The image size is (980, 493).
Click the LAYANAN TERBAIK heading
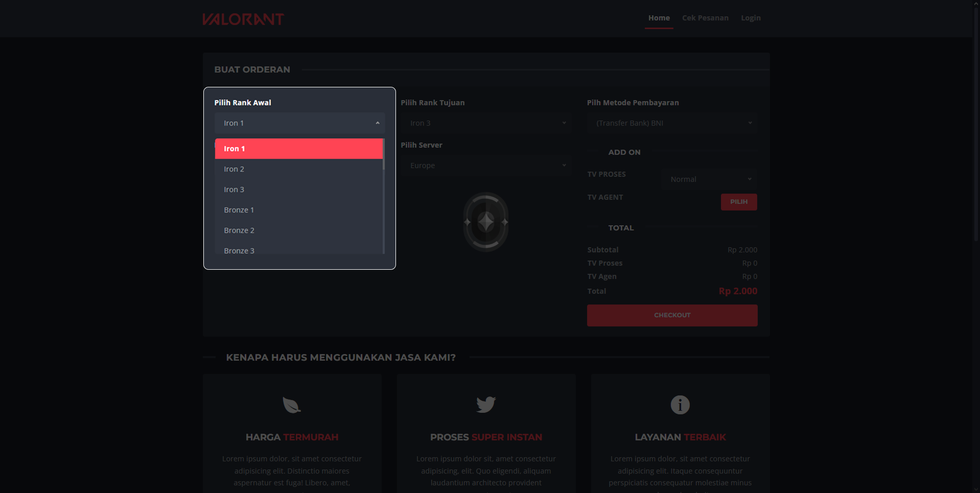(680, 437)
